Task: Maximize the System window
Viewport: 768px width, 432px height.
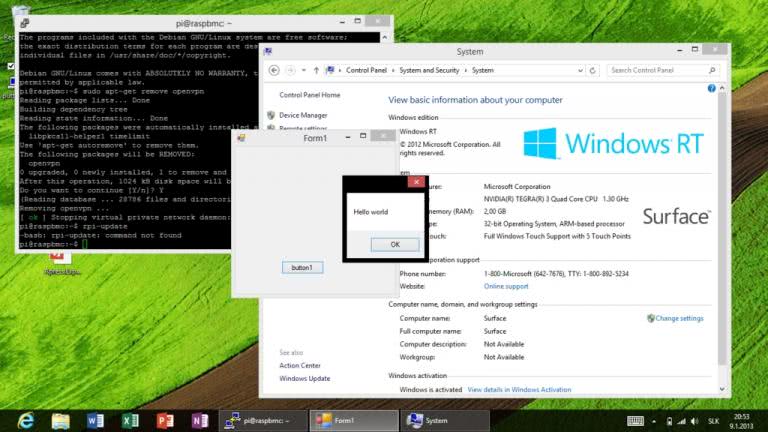Action: [x=695, y=49]
